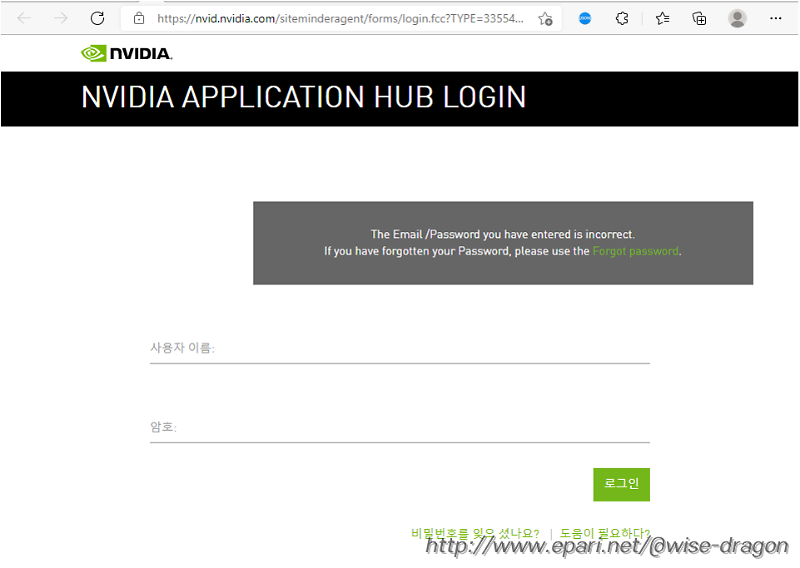Click NVIDIA APPLICATION HUB LOGIN heading
Image resolution: width=800 pixels, height=568 pixels.
coord(304,97)
